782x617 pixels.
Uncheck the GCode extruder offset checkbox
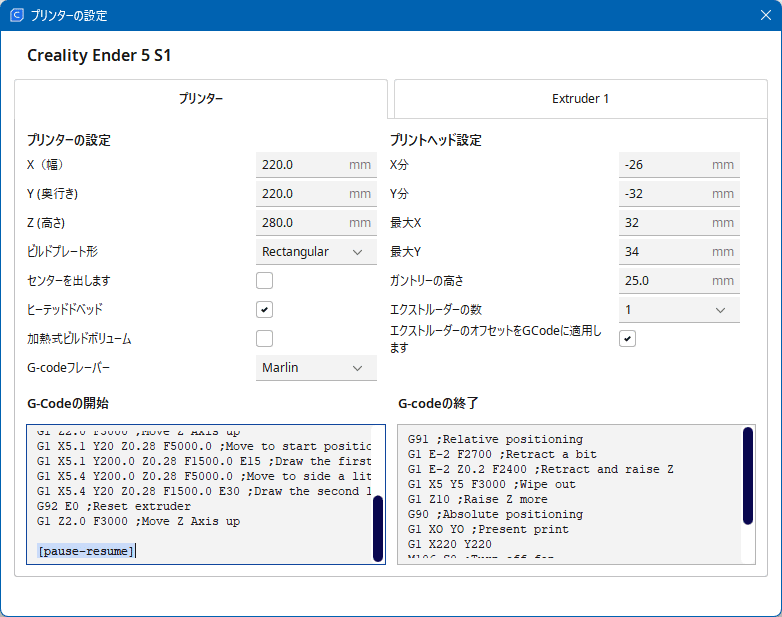pos(627,339)
